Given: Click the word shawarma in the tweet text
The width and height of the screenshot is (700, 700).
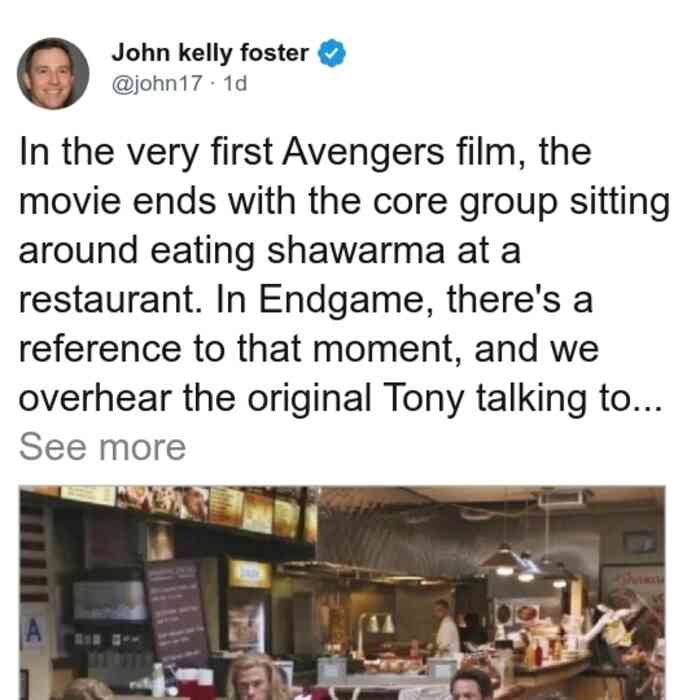Looking at the screenshot, I should [355, 250].
